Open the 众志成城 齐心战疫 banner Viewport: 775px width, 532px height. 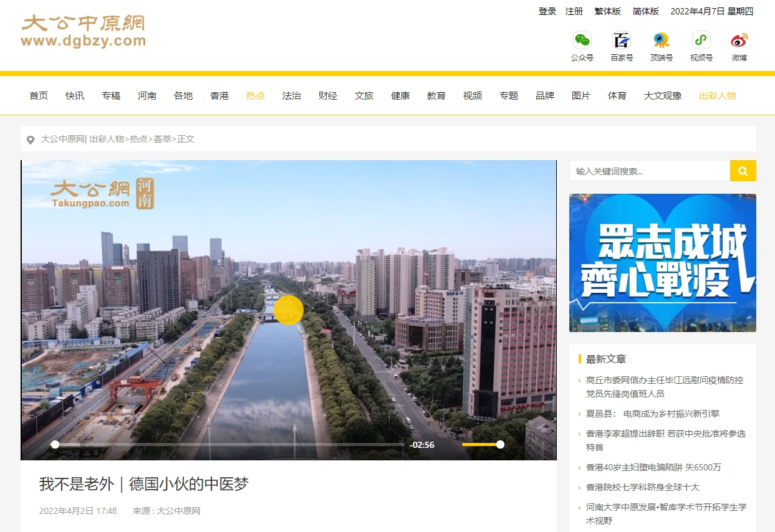(662, 263)
